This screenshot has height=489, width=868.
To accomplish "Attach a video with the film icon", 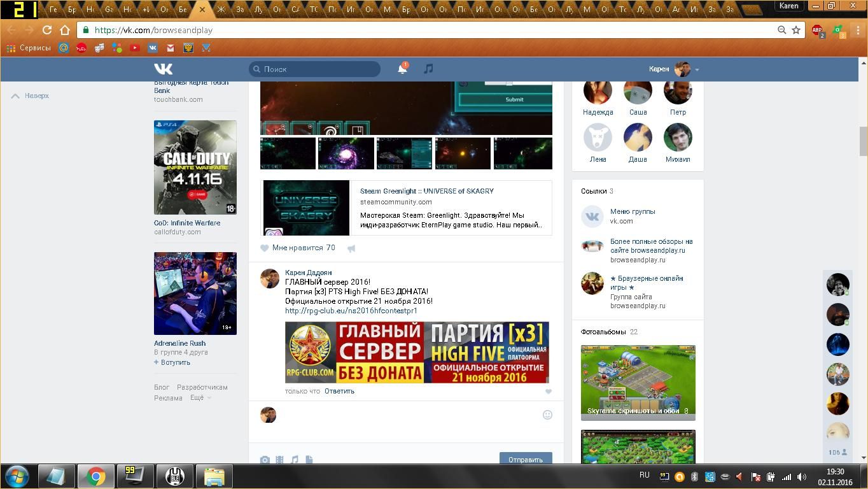I will 279,460.
